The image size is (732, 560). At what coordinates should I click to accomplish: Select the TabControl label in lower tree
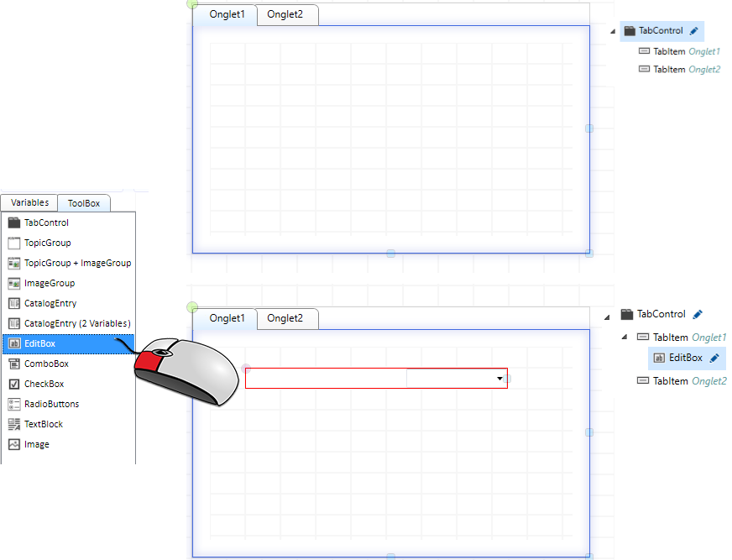661,314
